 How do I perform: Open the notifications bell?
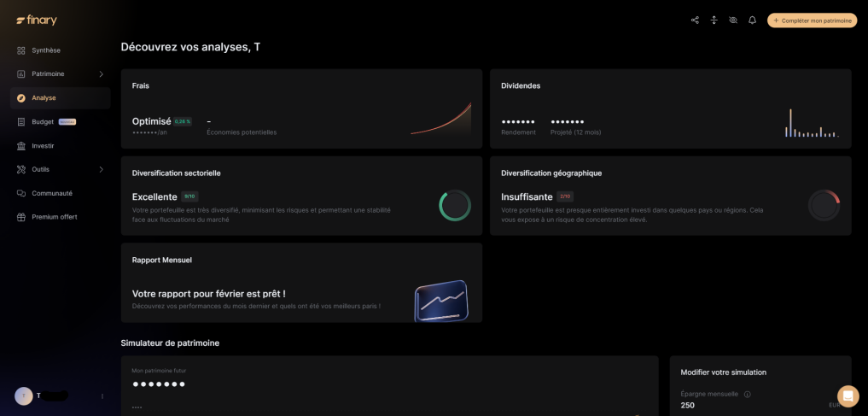coord(752,21)
